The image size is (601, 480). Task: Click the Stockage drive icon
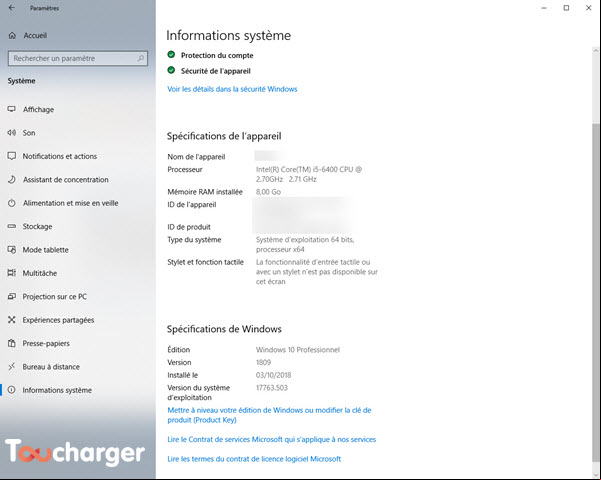12,226
